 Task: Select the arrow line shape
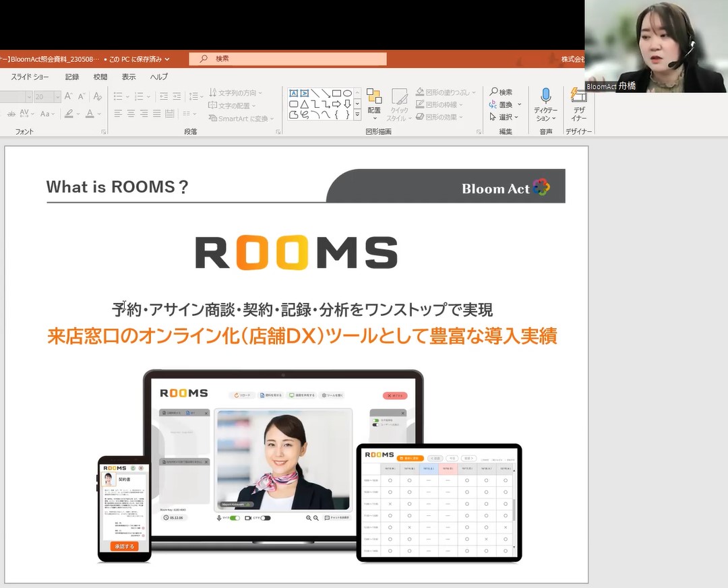point(326,93)
